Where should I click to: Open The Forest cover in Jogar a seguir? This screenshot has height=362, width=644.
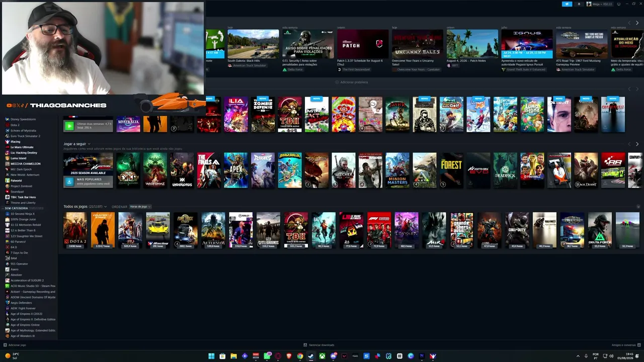tap(451, 170)
